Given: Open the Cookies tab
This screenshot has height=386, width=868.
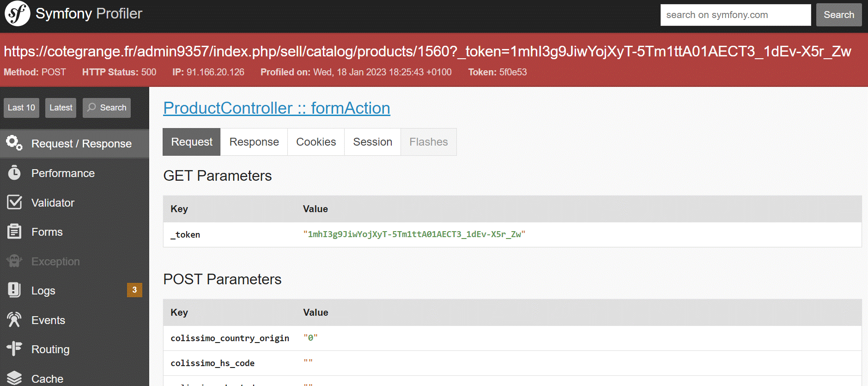Looking at the screenshot, I should click(x=316, y=142).
